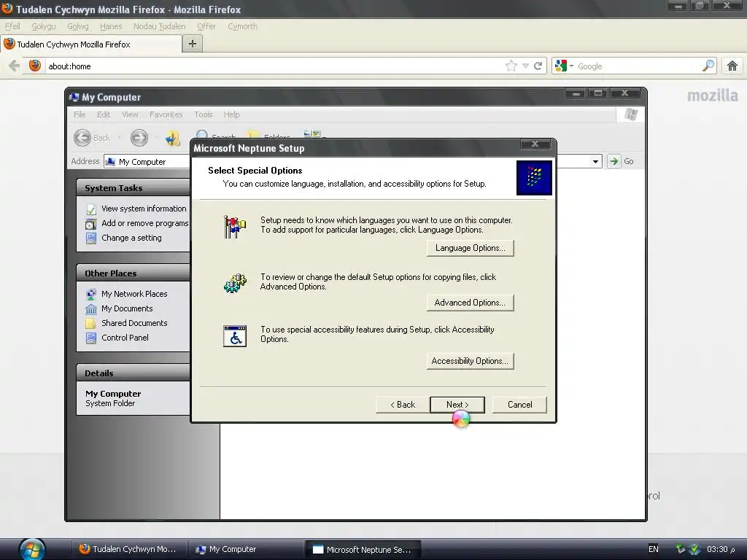
Task: Switch to Firefox taskbar button
Action: point(128,549)
